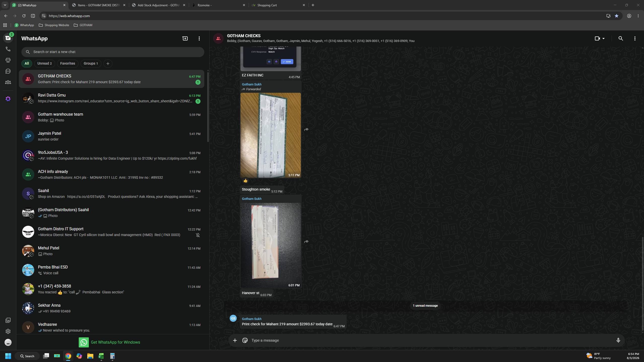The height and width of the screenshot is (362, 644).
Task: Open the Gotham warehouse team chat
Action: pos(111,117)
